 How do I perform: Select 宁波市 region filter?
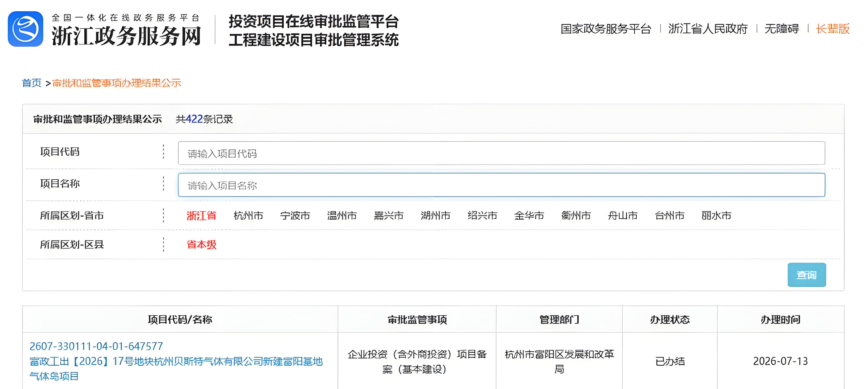[295, 215]
